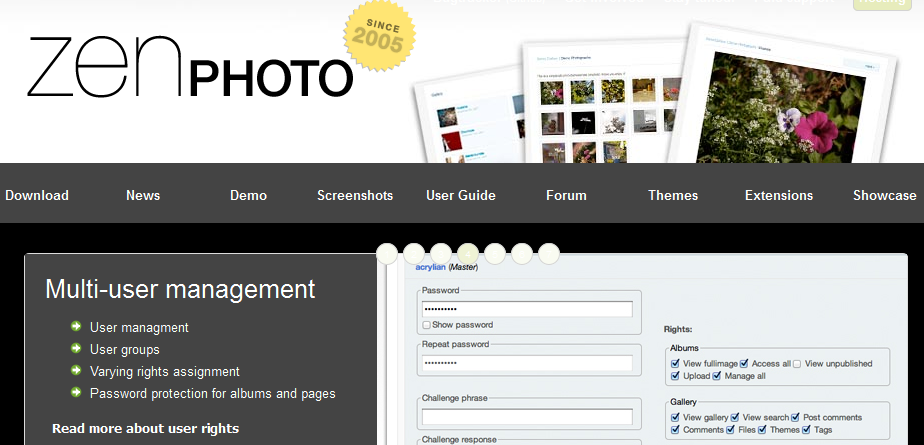Jump to slide 3 of the slideshow

[x=441, y=254]
